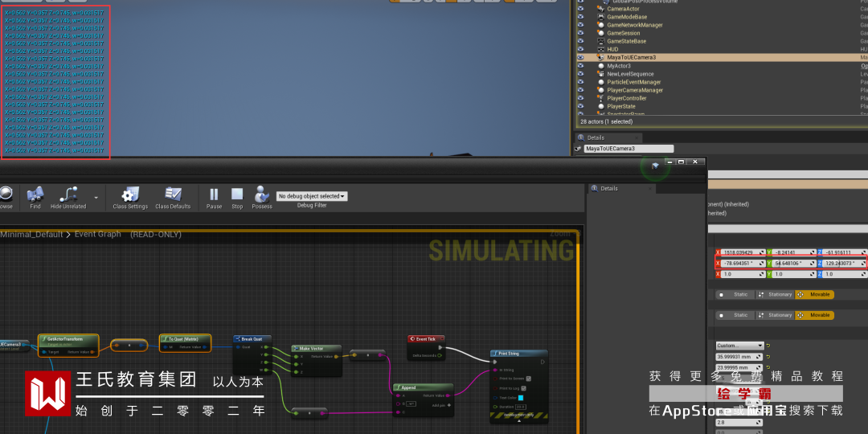The height and width of the screenshot is (434, 868).
Task: Toggle visibility of GameModeBase
Action: click(x=581, y=17)
